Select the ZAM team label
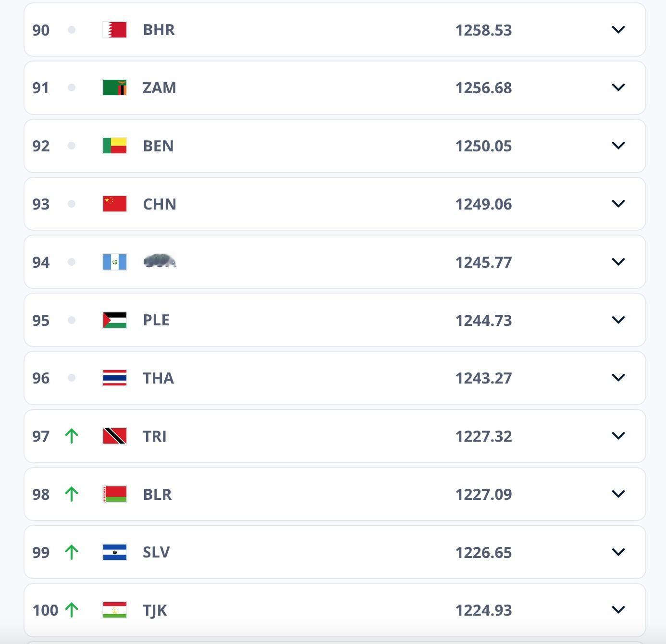 [x=159, y=88]
